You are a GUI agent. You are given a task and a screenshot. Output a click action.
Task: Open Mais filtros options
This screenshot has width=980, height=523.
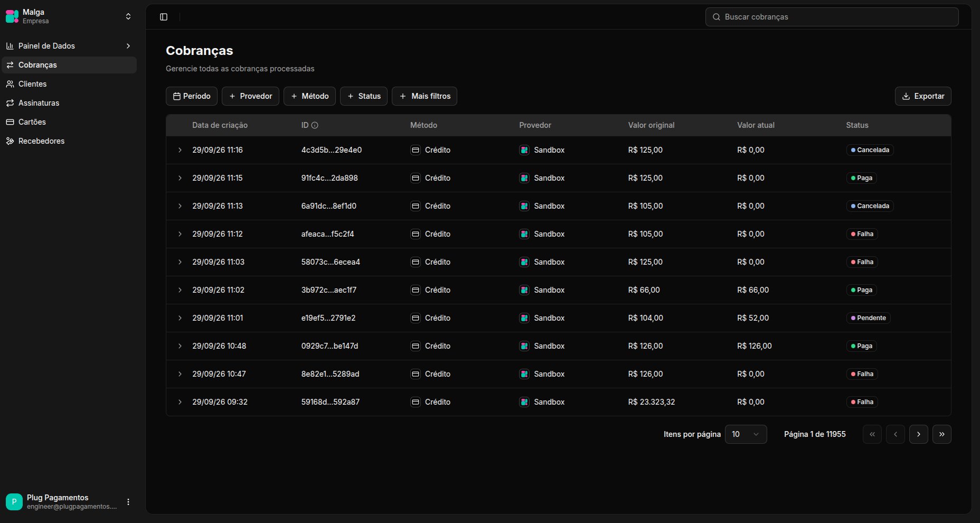tap(425, 96)
